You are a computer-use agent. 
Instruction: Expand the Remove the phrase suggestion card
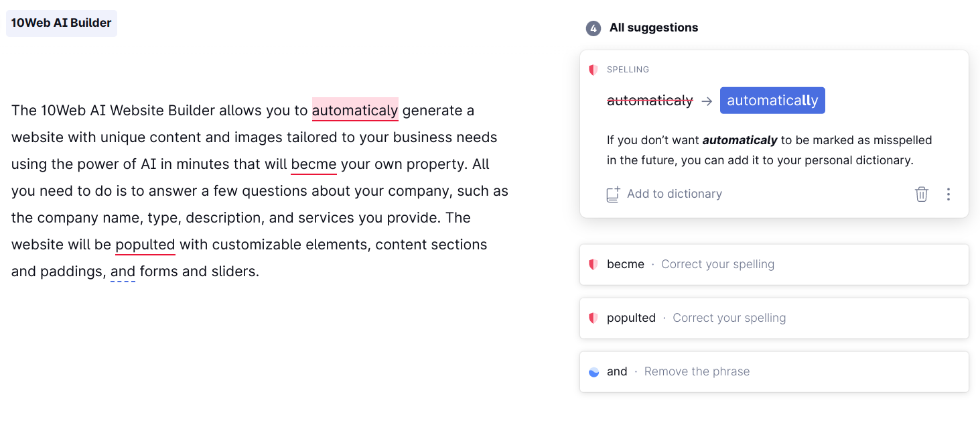tap(774, 371)
